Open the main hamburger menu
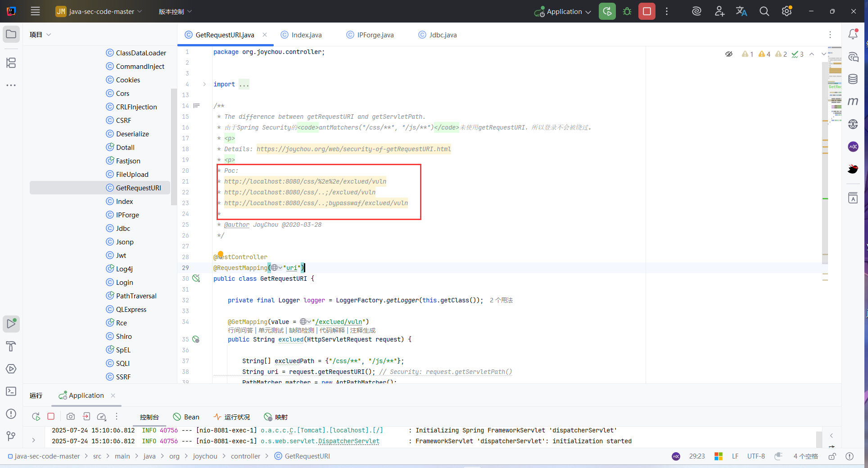The image size is (868, 468). pyautogui.click(x=35, y=11)
